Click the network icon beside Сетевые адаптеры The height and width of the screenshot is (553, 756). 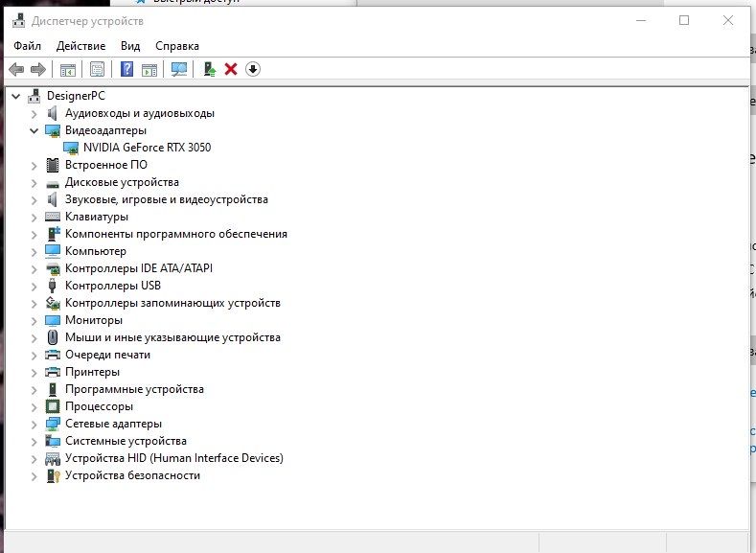53,424
